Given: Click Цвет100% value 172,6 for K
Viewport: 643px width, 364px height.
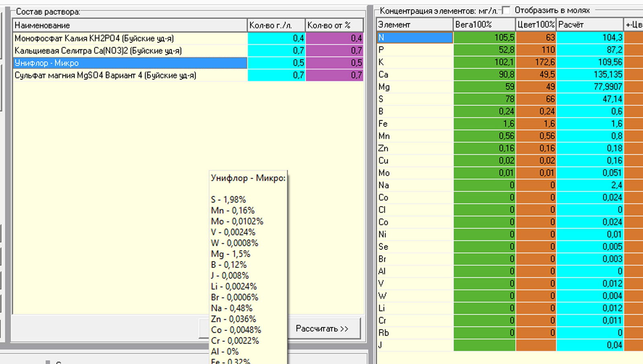Looking at the screenshot, I should [x=536, y=62].
